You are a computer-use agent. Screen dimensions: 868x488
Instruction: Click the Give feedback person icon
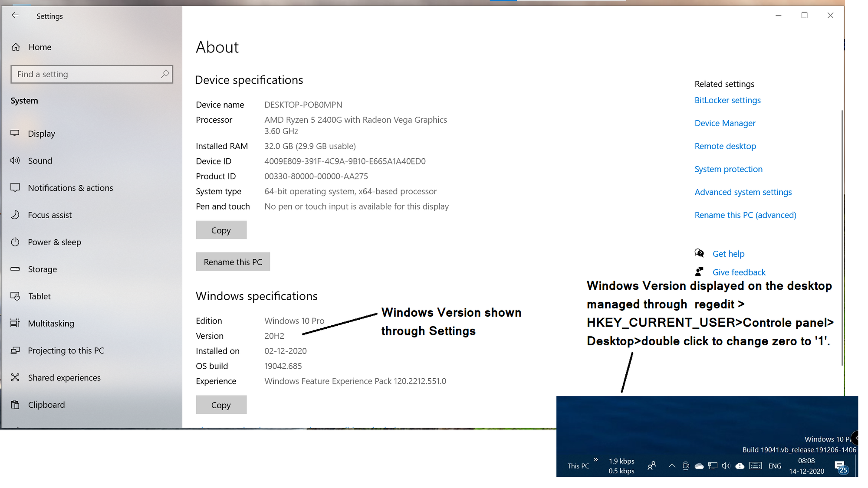point(699,272)
